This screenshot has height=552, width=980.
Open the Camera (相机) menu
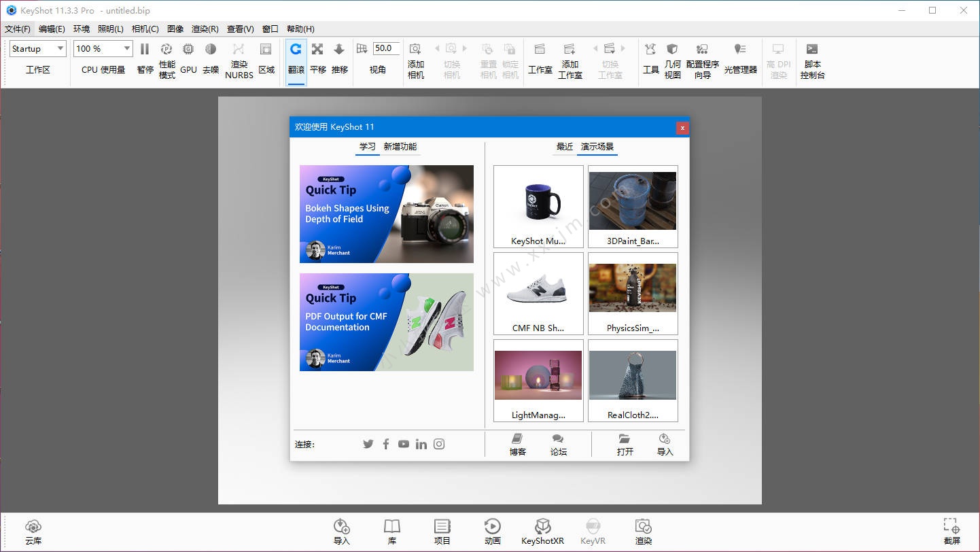145,29
